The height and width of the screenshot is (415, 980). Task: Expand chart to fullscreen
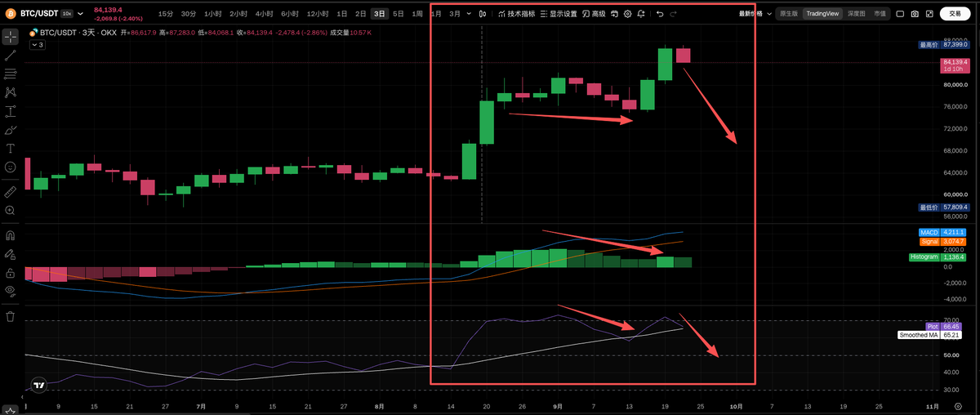[x=929, y=14]
